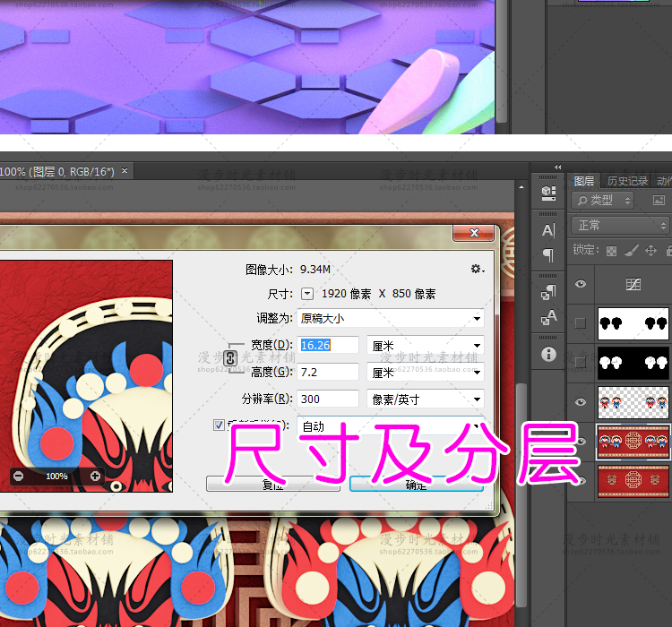The width and height of the screenshot is (672, 627).
Task: Select the 图层 panel tab
Action: [584, 181]
